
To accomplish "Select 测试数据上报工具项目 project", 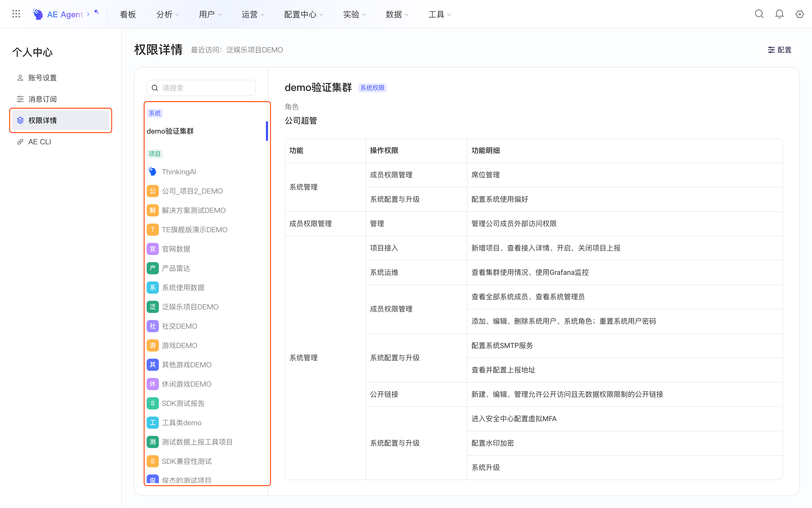I will pos(207,442).
